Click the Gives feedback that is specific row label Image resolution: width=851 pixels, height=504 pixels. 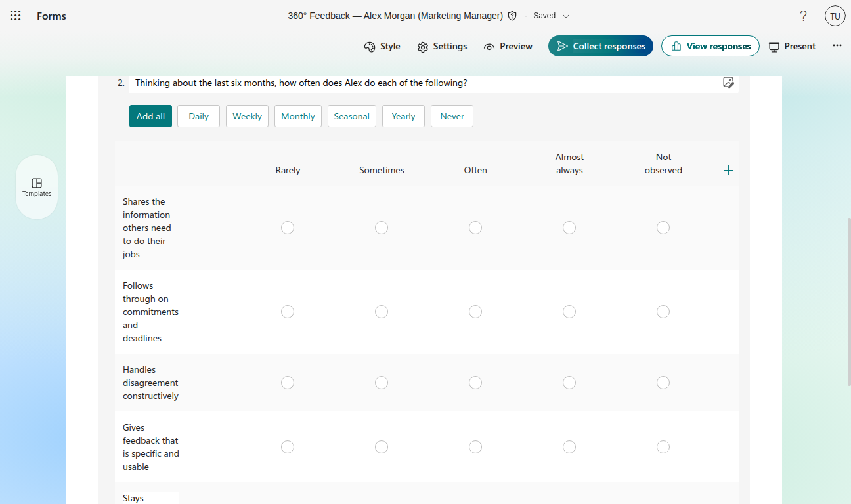150,447
